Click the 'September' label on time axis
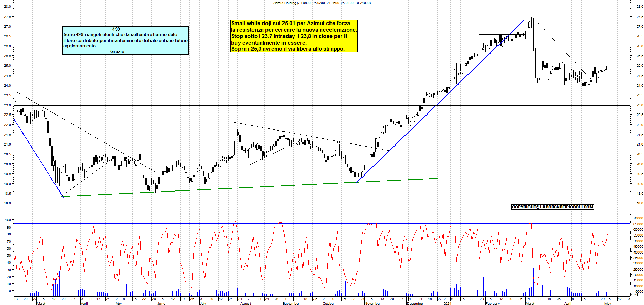The height and width of the screenshot is (305, 644). [291, 303]
